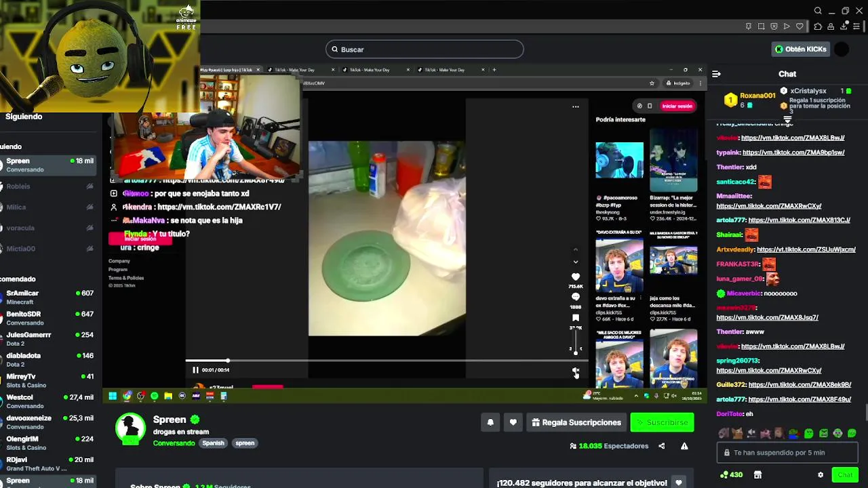Follow Spreen with the heart button
Screen dimensions: 868x488
pyautogui.click(x=513, y=422)
